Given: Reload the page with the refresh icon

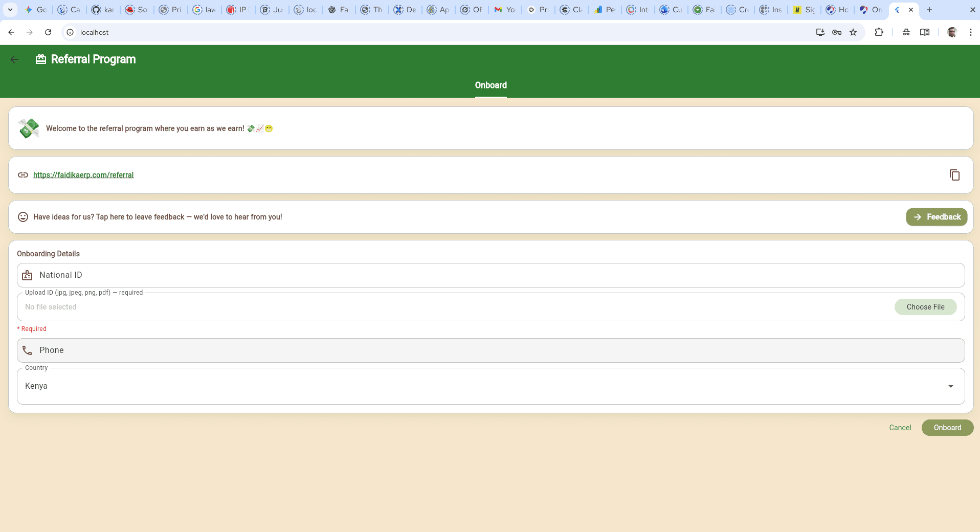Looking at the screenshot, I should [48, 32].
